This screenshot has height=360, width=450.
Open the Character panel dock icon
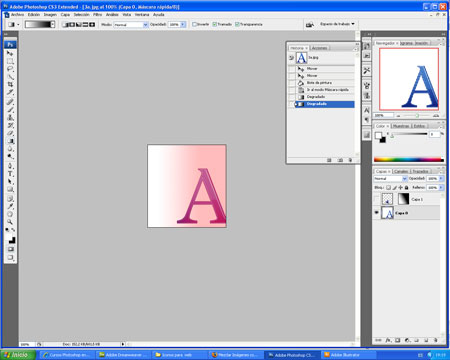(x=367, y=110)
